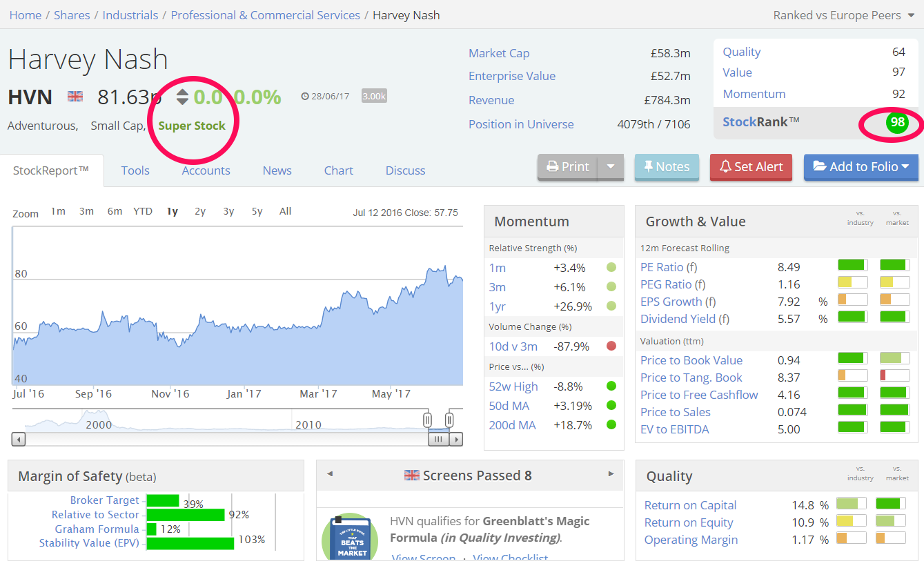Click the green 98 StockRank badge

(897, 123)
